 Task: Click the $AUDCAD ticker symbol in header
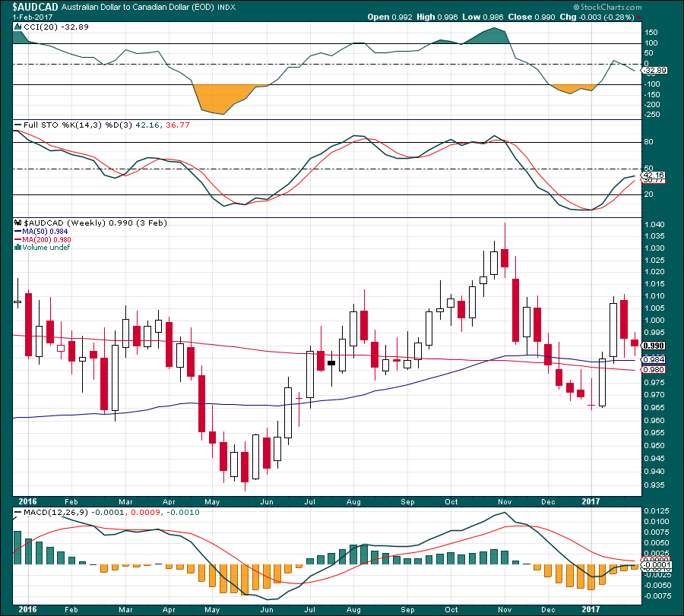pos(35,7)
